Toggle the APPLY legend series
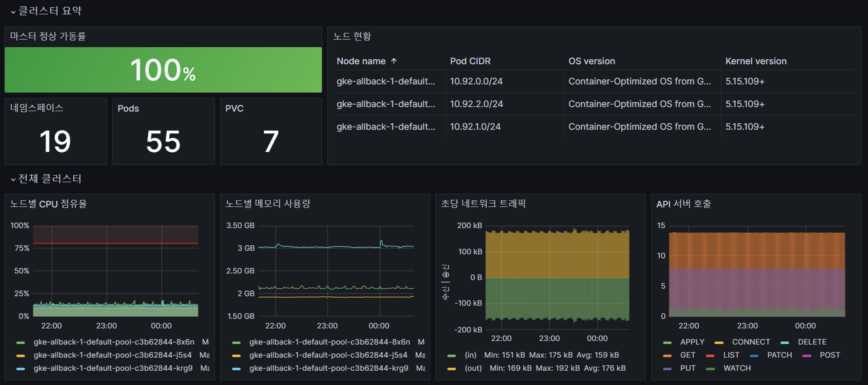Screen dimensions: 868x385 pos(692,342)
